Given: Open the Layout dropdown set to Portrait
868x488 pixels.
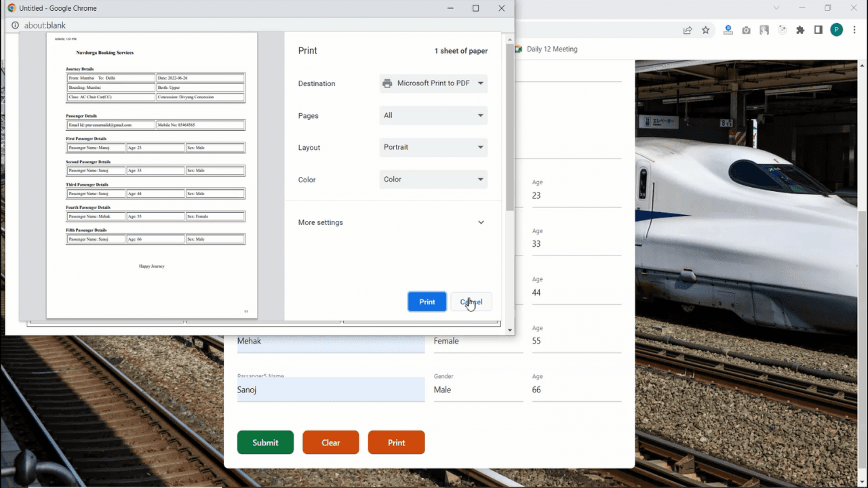Looking at the screenshot, I should 433,147.
